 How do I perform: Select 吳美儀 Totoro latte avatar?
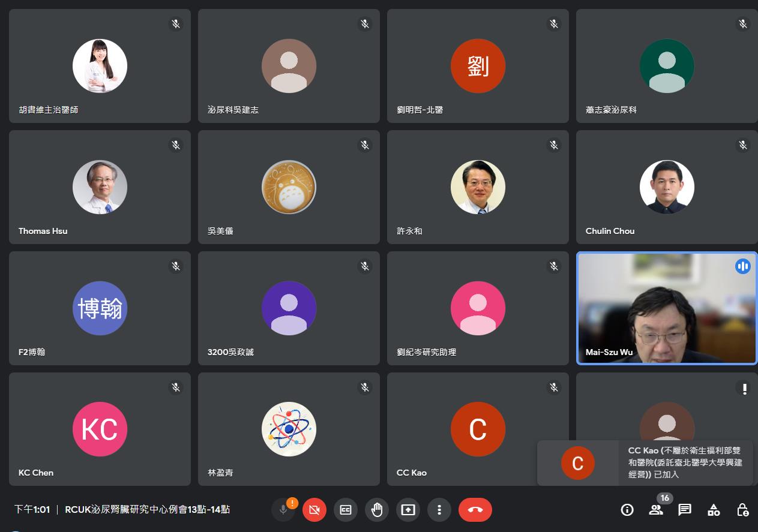pyautogui.click(x=289, y=187)
